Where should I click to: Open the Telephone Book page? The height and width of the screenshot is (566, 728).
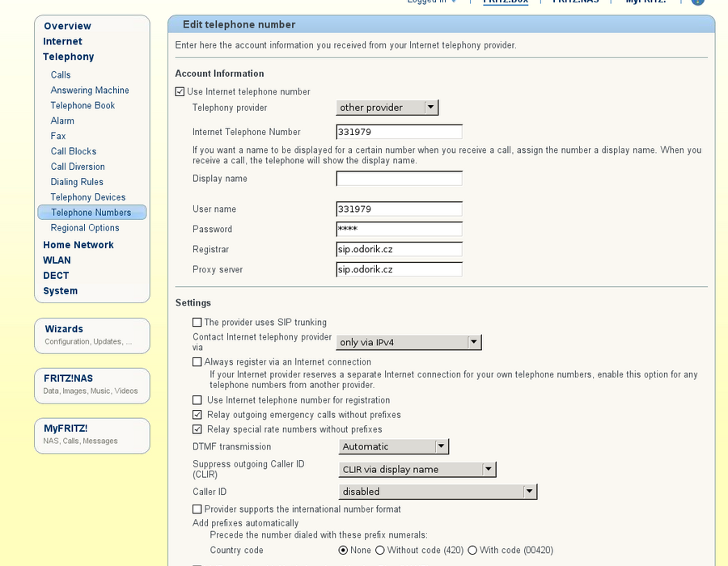coord(83,105)
